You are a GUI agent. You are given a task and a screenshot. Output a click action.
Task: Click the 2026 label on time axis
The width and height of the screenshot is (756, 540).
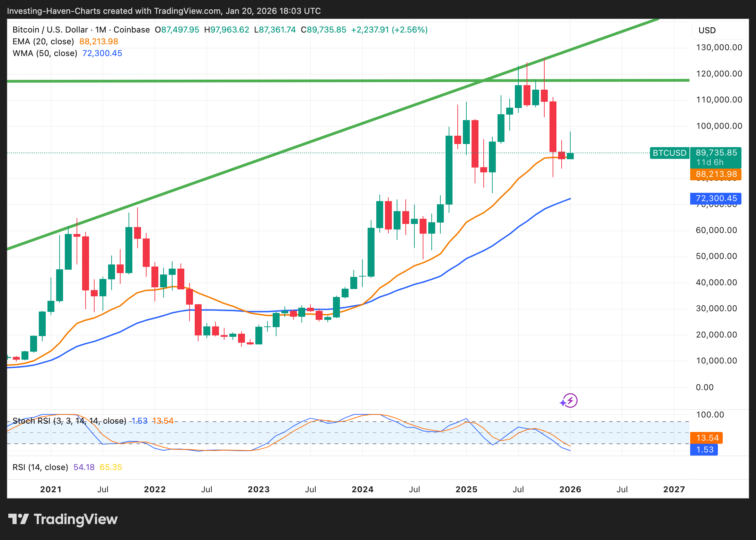point(570,489)
